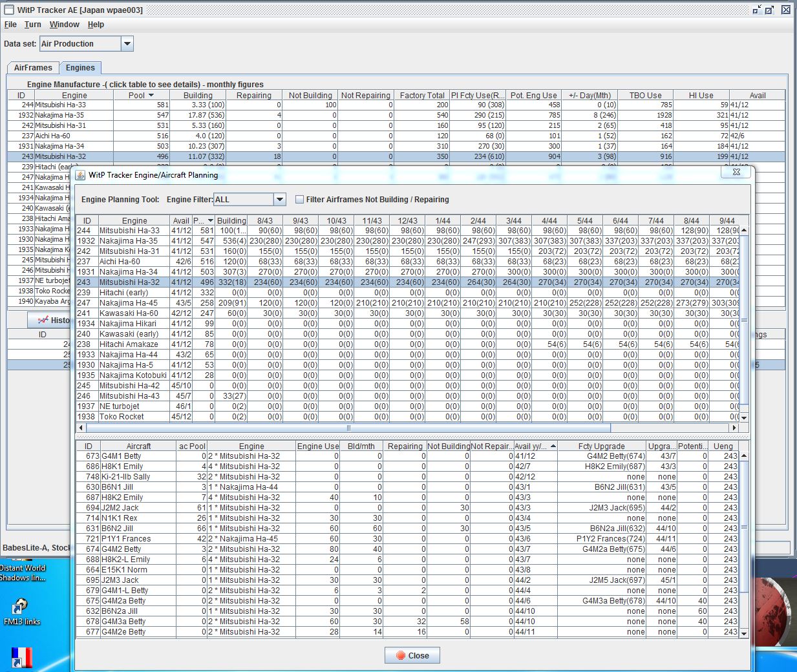
Task: Open the Help menu
Action: (96, 25)
